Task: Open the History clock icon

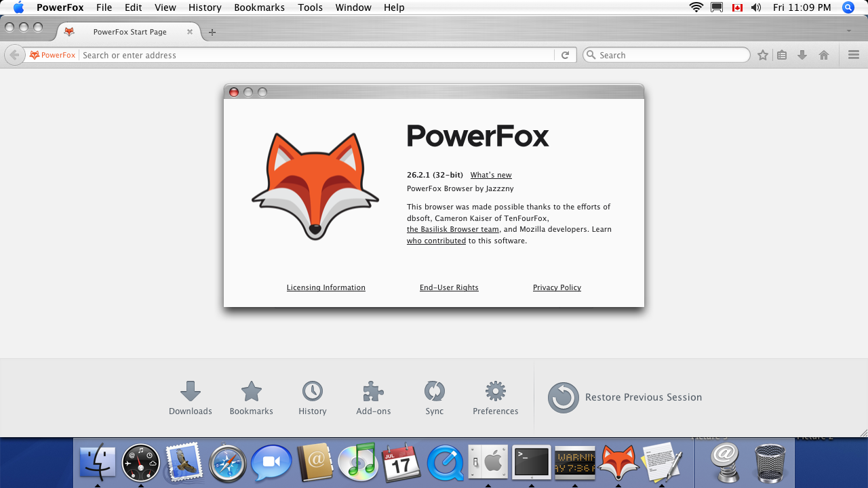Action: click(313, 391)
